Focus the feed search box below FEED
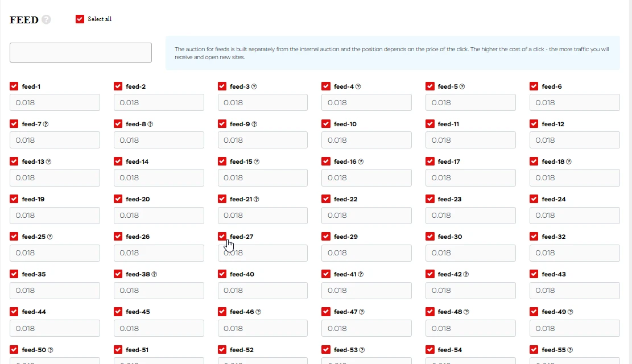 (x=81, y=52)
